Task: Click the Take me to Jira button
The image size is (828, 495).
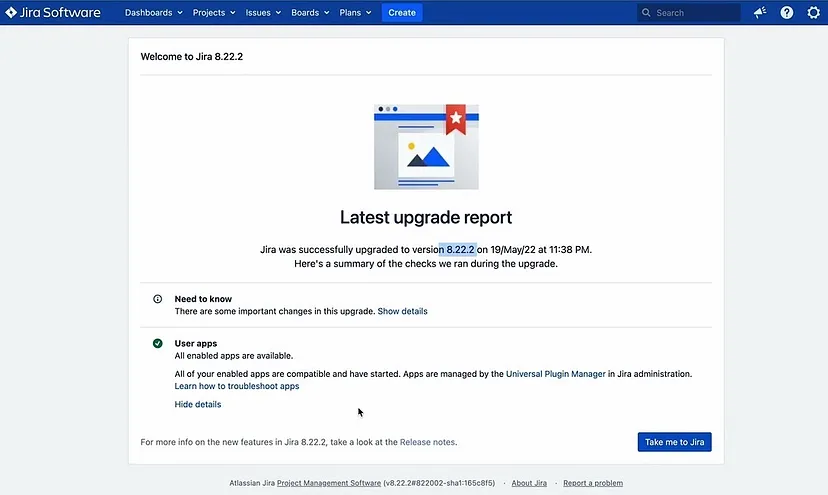Action: (674, 442)
